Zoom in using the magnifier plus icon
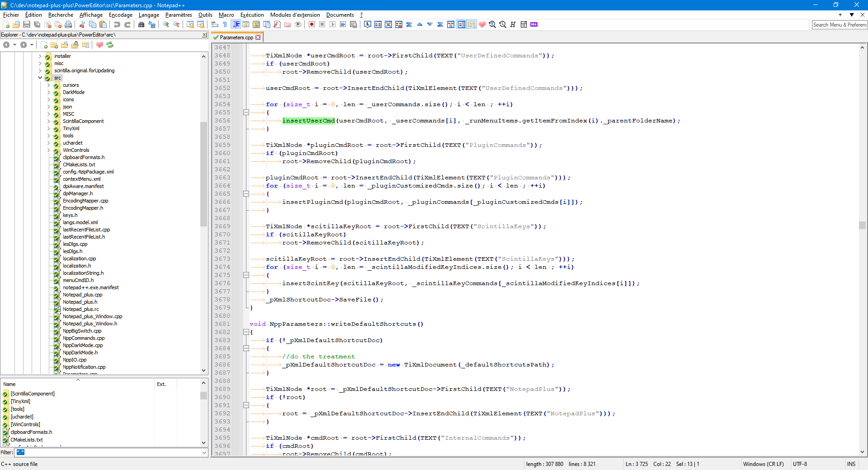This screenshot has width=868, height=470. point(166,24)
